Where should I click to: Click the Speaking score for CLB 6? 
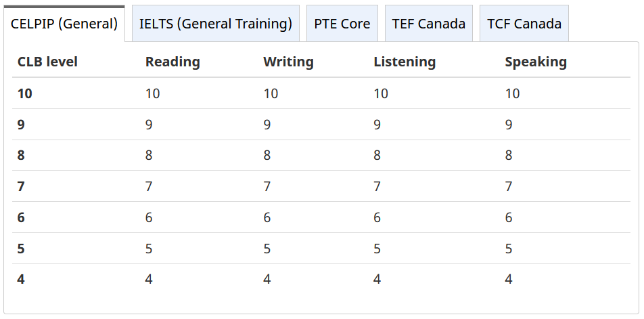(509, 217)
